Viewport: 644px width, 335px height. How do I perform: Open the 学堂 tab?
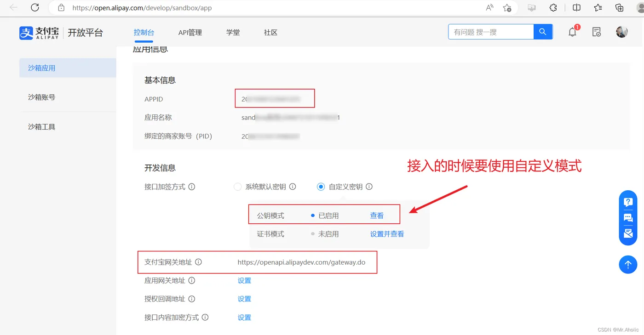click(x=233, y=33)
